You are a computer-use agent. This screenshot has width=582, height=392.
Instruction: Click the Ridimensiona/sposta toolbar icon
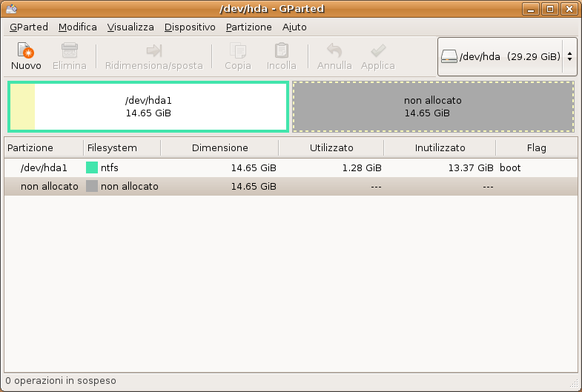(x=153, y=51)
